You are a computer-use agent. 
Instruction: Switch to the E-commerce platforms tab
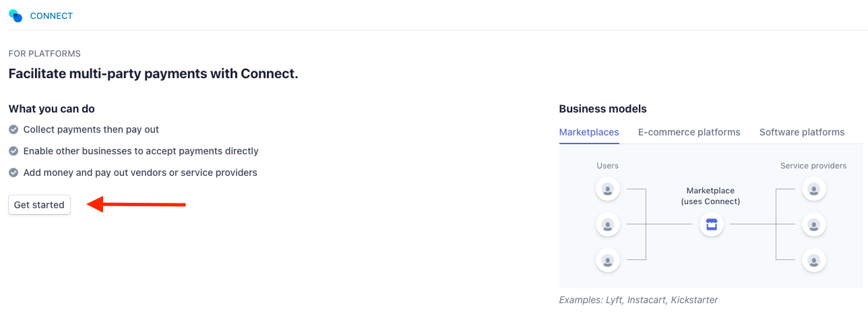point(689,132)
